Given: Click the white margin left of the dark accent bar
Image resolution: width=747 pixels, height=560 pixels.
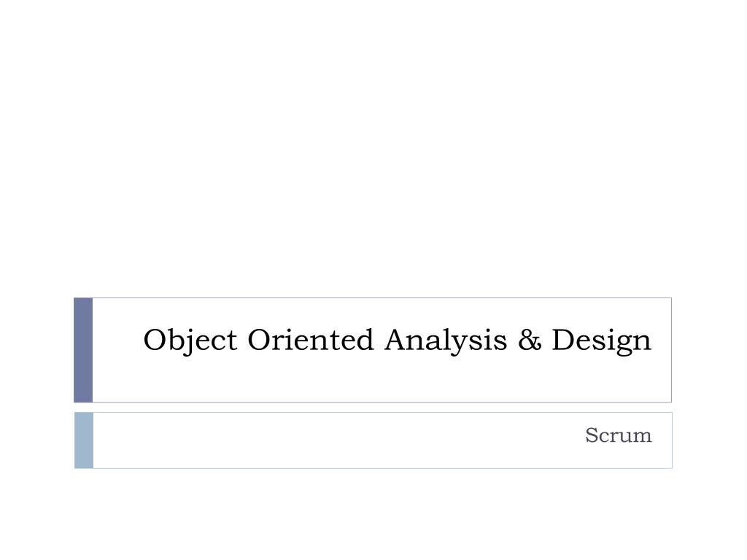Looking at the screenshot, I should 36,350.
